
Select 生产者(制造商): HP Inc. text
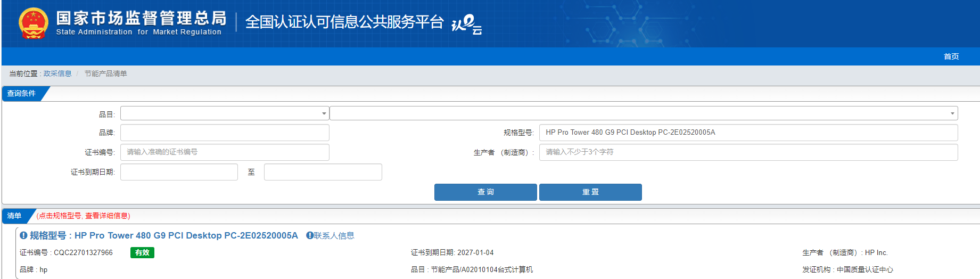point(845,252)
